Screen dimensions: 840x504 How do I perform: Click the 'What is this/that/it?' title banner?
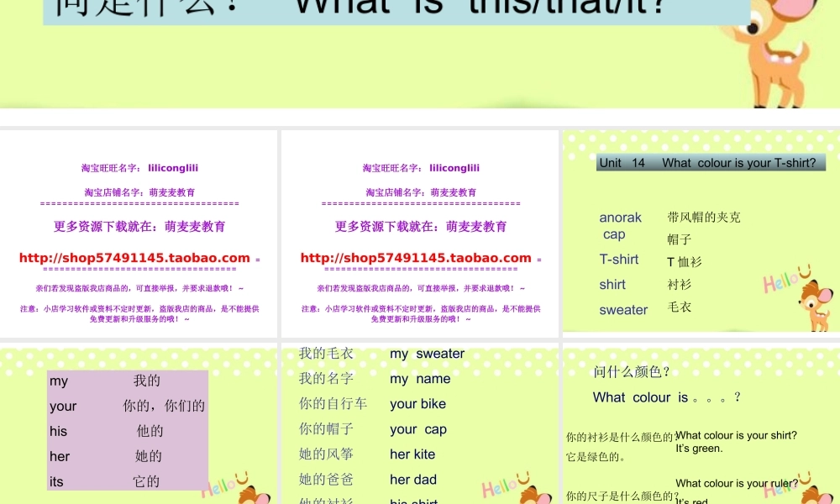(395, 7)
